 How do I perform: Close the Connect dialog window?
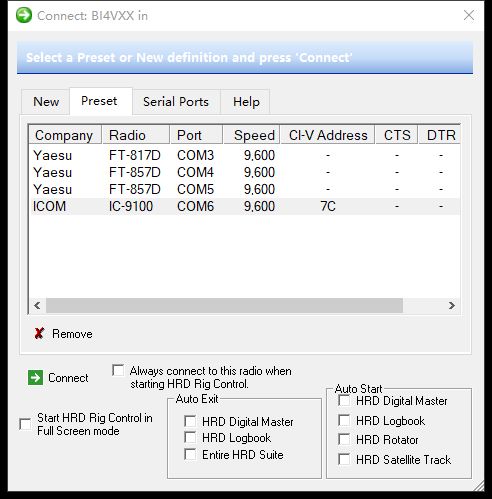point(469,15)
